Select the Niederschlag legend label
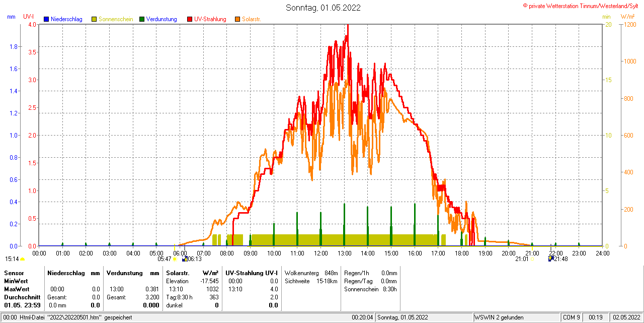The height and width of the screenshot is (323, 644). pos(66,19)
